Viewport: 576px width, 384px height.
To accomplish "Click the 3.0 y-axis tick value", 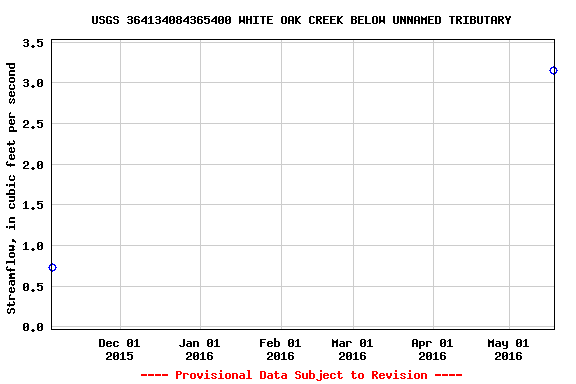I will point(33,83).
